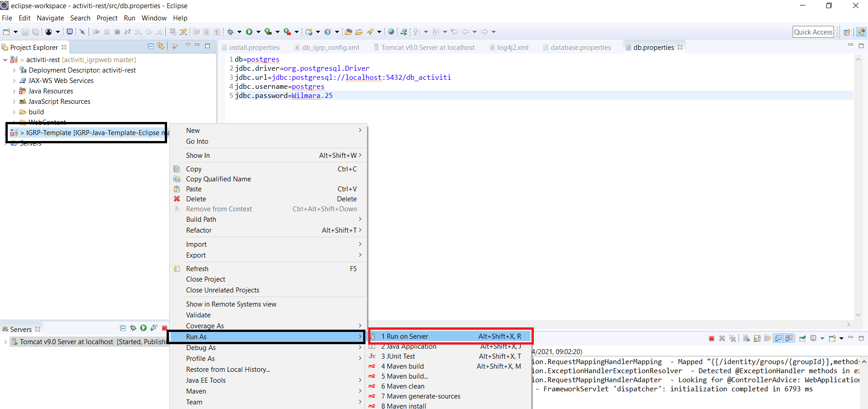Choose Close Project in context menu
The image size is (868, 409).
(268, 279)
